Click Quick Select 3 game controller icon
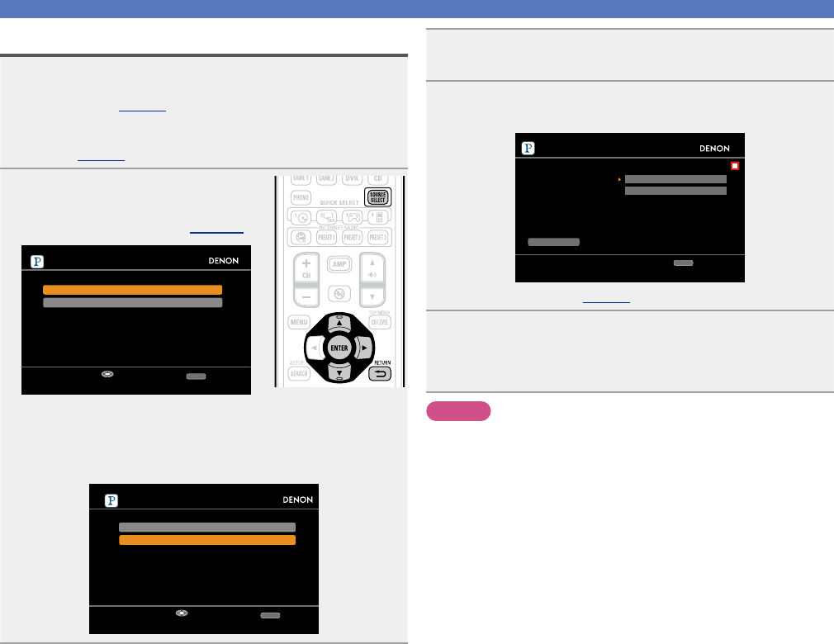The image size is (834, 644). coord(352,217)
